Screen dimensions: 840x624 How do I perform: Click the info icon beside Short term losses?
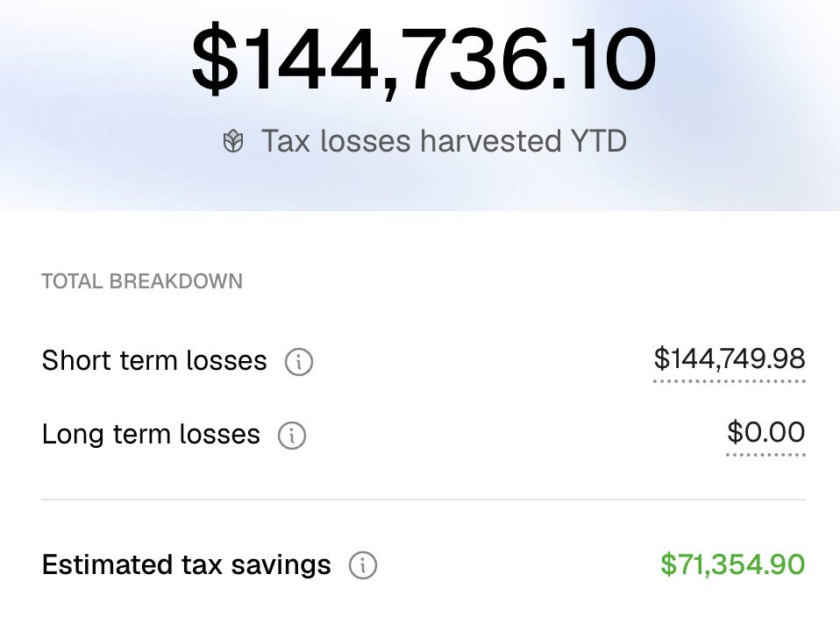[x=299, y=361]
